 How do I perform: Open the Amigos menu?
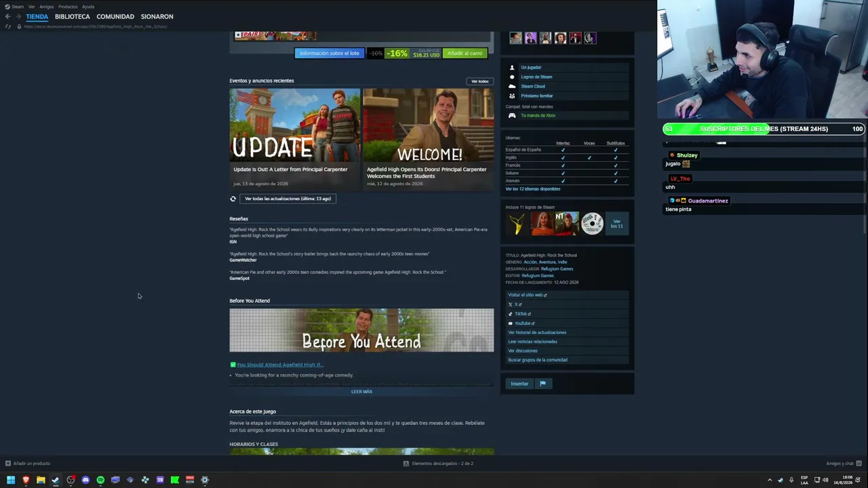click(x=47, y=7)
